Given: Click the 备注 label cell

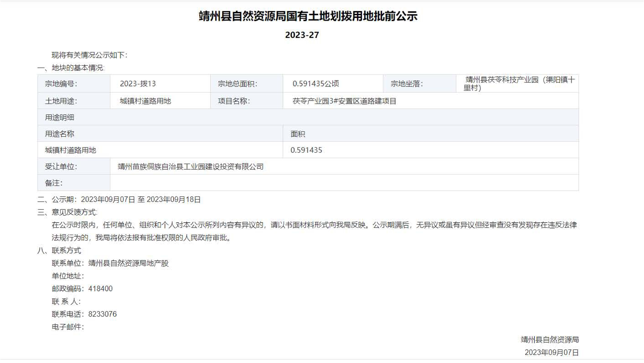Looking at the screenshot, I should [x=74, y=183].
